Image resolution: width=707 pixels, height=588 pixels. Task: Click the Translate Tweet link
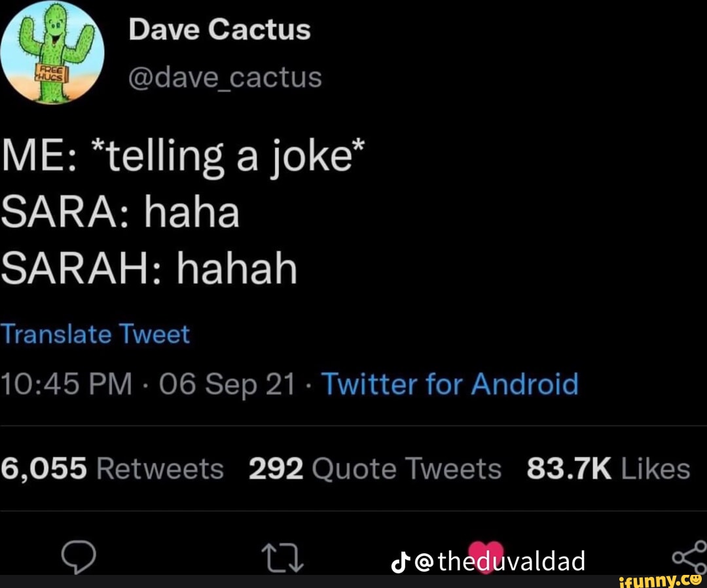tap(96, 335)
